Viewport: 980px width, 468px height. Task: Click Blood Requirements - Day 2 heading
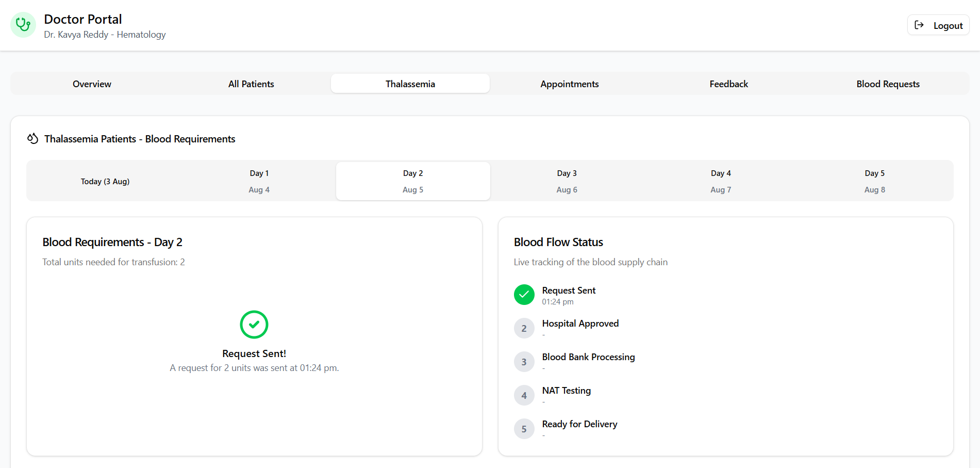click(x=112, y=242)
